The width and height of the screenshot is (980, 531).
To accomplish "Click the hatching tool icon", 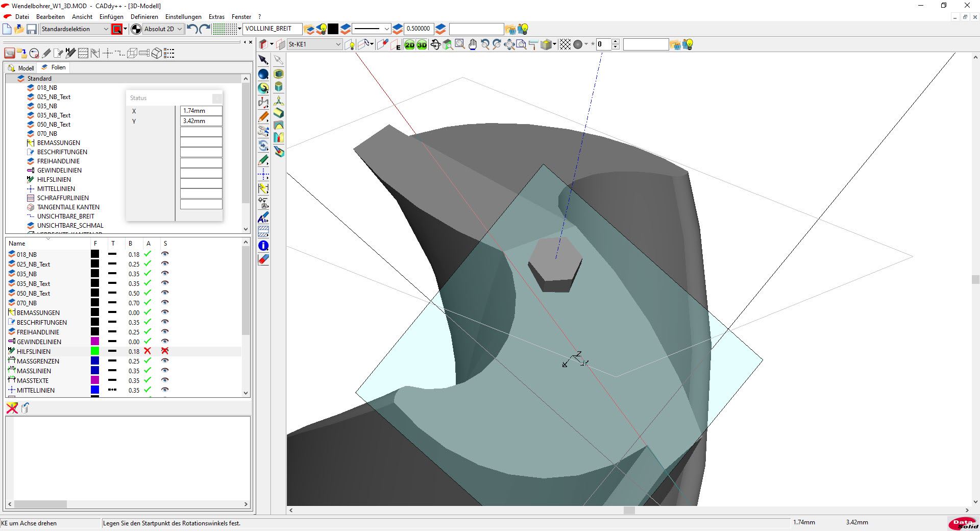I will click(263, 231).
